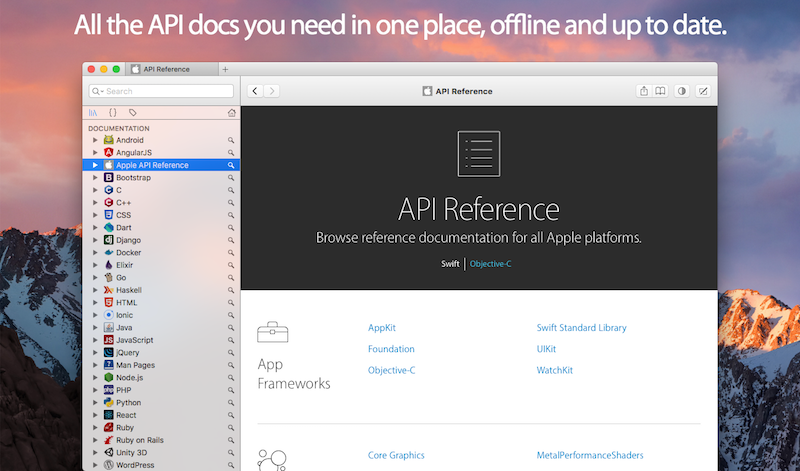Screen dimensions: 800x471
Task: Search within the JavaScript docset magnifier
Action: click(231, 340)
